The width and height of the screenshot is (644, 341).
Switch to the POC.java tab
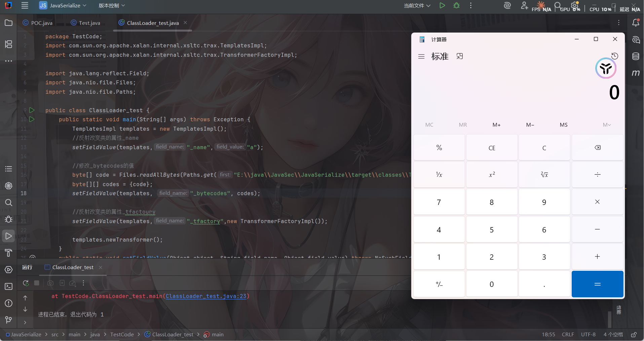click(38, 23)
